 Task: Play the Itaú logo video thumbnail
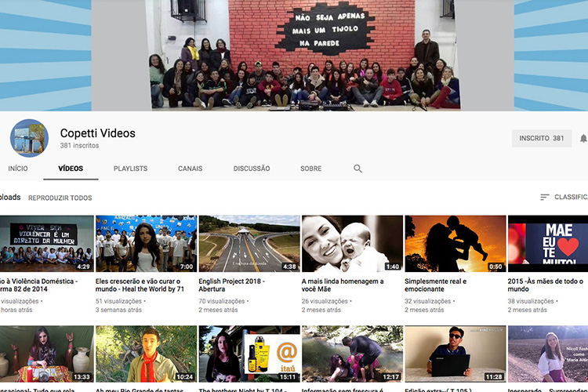coord(249,354)
